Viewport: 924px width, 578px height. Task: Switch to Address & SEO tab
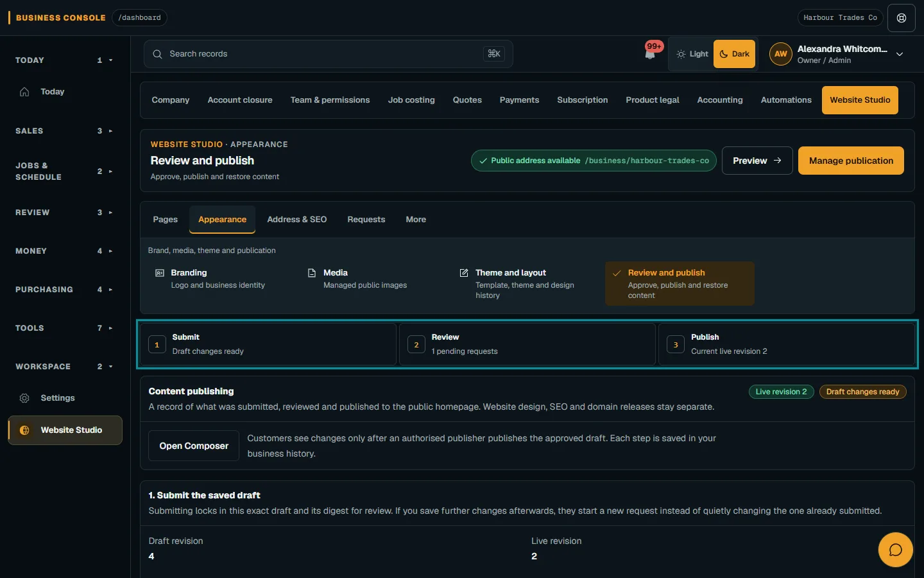[x=297, y=220]
